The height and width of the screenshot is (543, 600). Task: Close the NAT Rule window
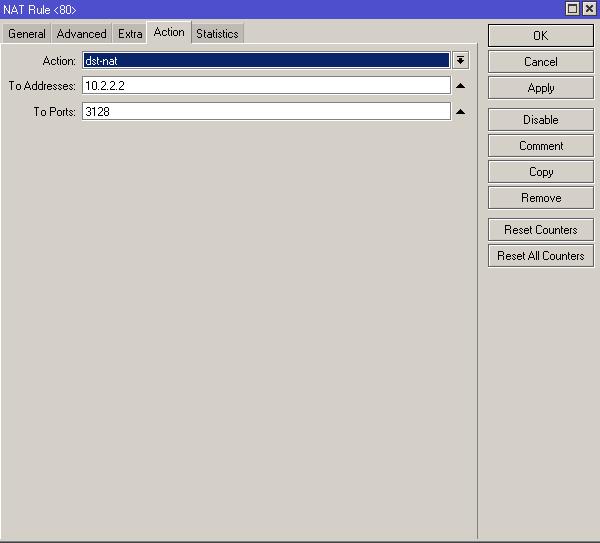(589, 8)
